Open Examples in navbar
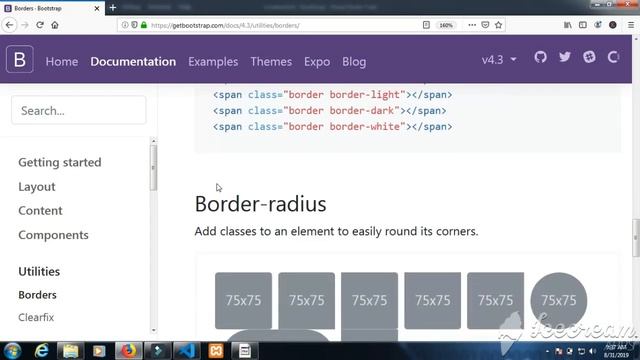Screen dimensions: 640x360 coord(213,62)
